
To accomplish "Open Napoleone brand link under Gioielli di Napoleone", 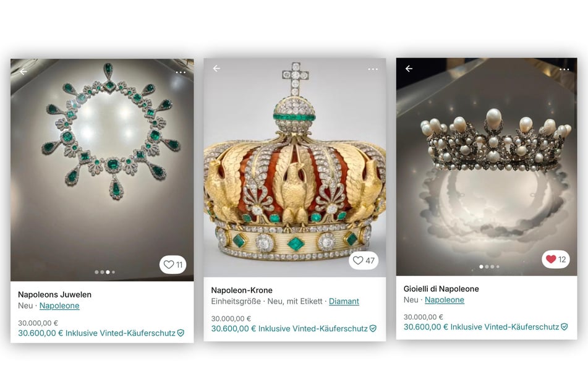I will pos(445,300).
